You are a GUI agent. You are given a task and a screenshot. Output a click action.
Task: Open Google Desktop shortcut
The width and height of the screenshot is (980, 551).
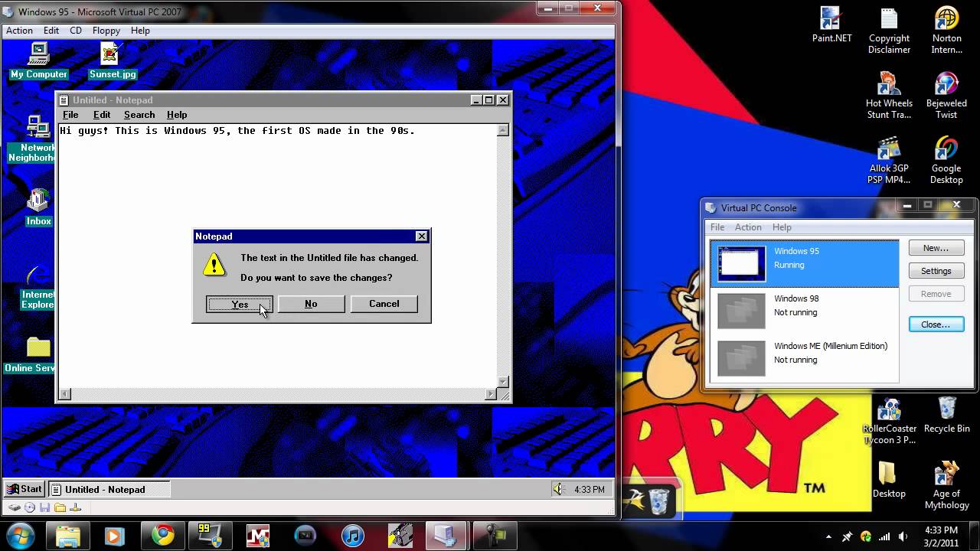[946, 161]
